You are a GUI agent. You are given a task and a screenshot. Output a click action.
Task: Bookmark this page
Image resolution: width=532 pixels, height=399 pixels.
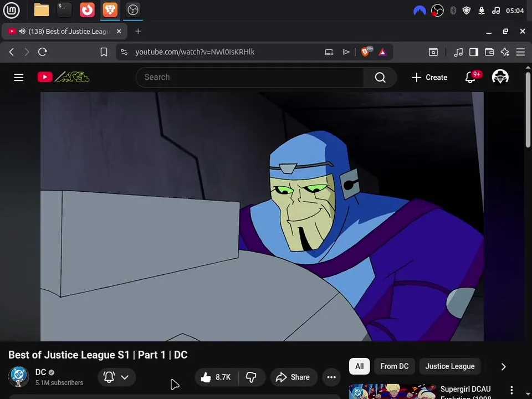tap(104, 52)
